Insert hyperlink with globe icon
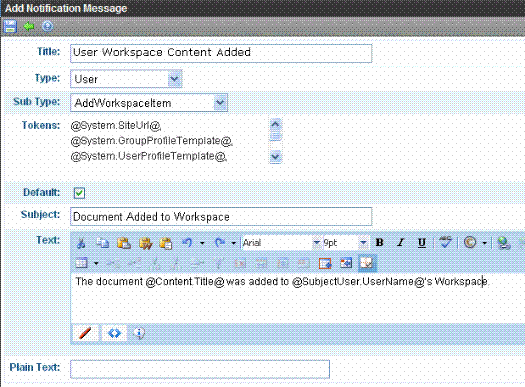This screenshot has width=525, height=387. (x=504, y=243)
